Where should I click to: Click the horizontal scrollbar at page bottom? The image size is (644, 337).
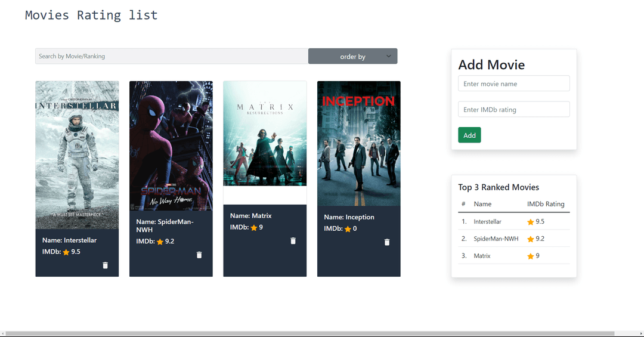[310, 333]
